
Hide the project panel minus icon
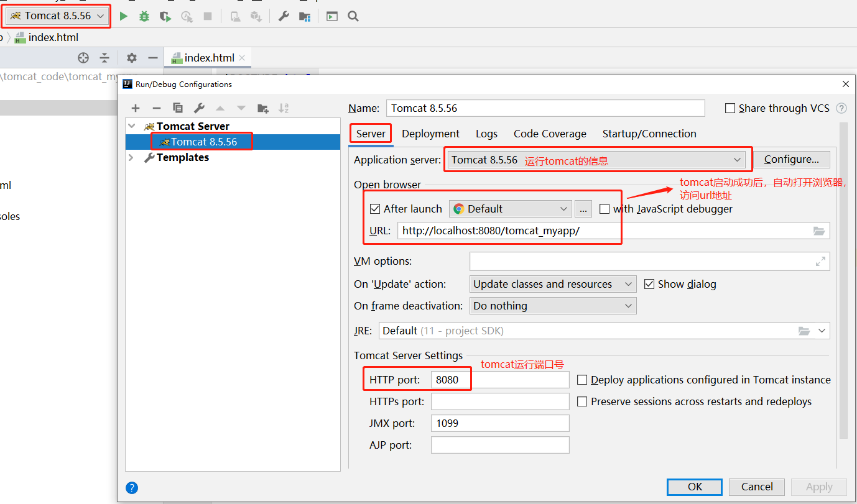[x=153, y=58]
